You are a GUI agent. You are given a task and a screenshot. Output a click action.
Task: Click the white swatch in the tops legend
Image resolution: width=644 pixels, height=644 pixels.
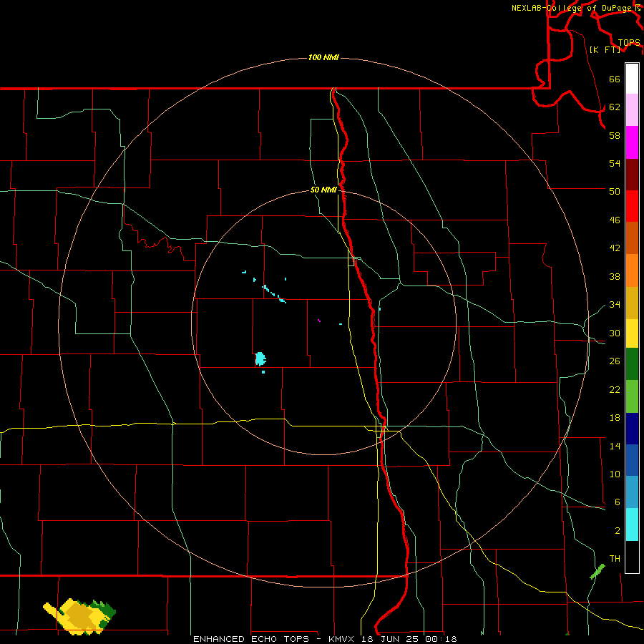[632, 79]
